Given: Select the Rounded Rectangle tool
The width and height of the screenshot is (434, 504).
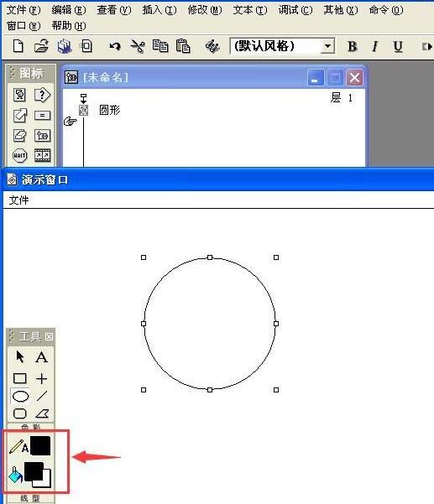Looking at the screenshot, I should coord(20,413).
